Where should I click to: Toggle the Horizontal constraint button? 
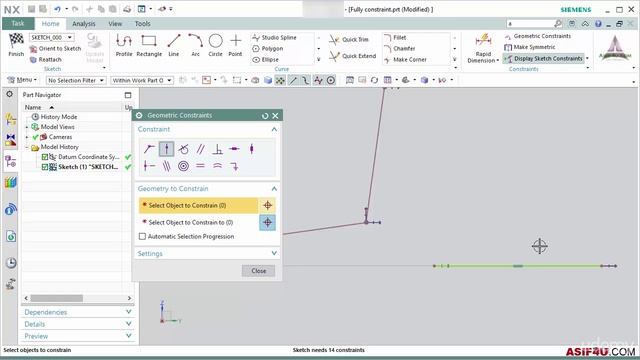(x=235, y=149)
